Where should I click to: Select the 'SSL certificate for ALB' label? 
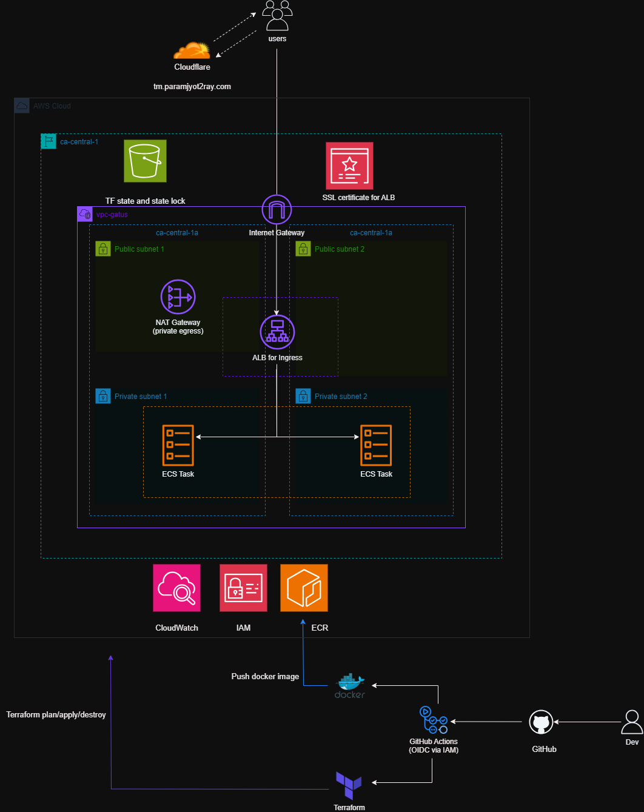(358, 198)
